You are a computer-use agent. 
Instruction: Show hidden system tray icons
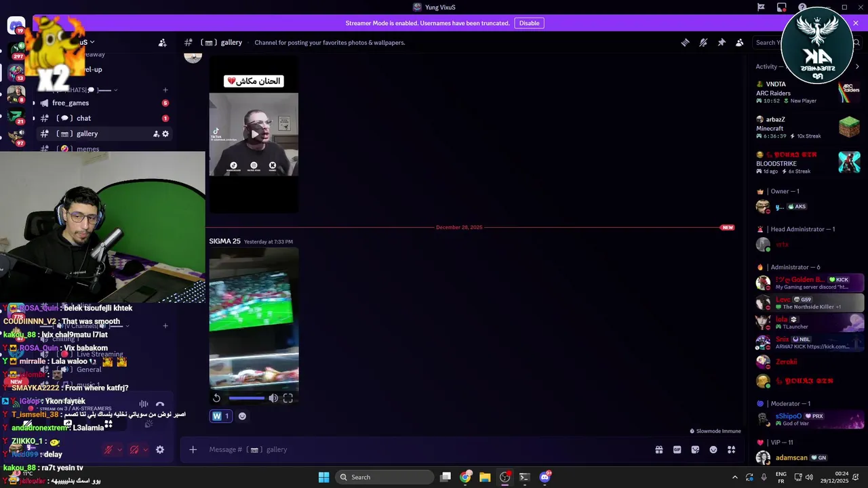(734, 477)
